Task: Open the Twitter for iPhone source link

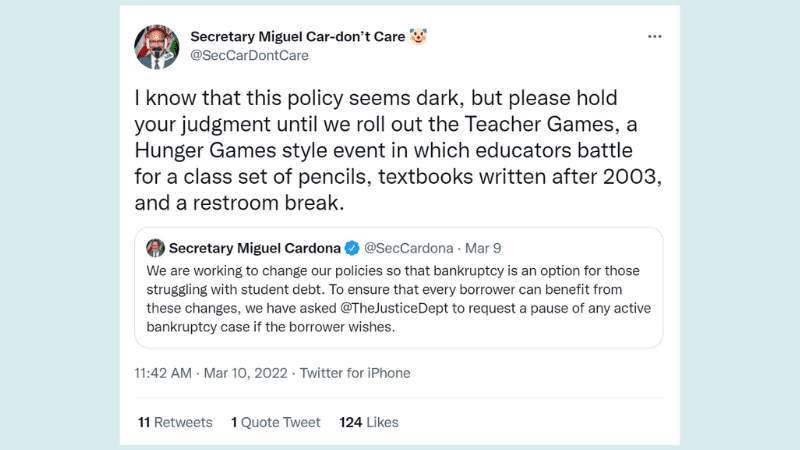Action: 355,373
